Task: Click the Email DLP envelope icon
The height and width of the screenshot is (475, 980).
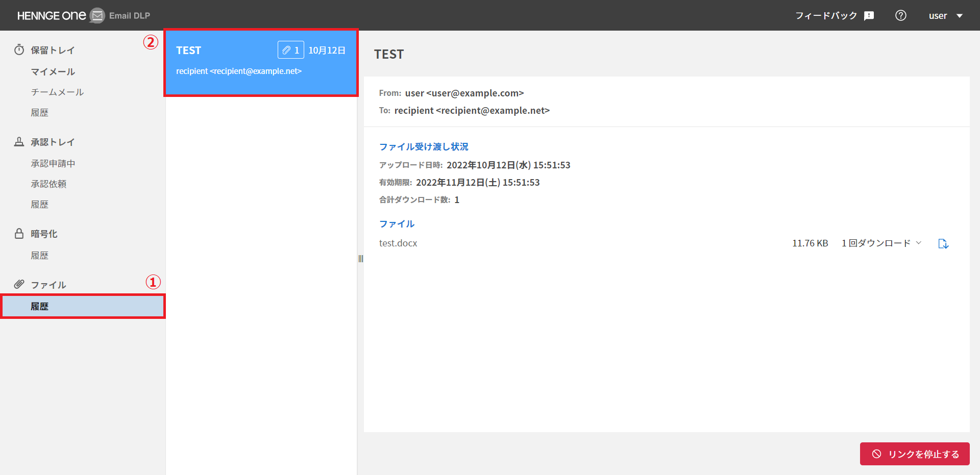Action: pyautogui.click(x=97, y=16)
